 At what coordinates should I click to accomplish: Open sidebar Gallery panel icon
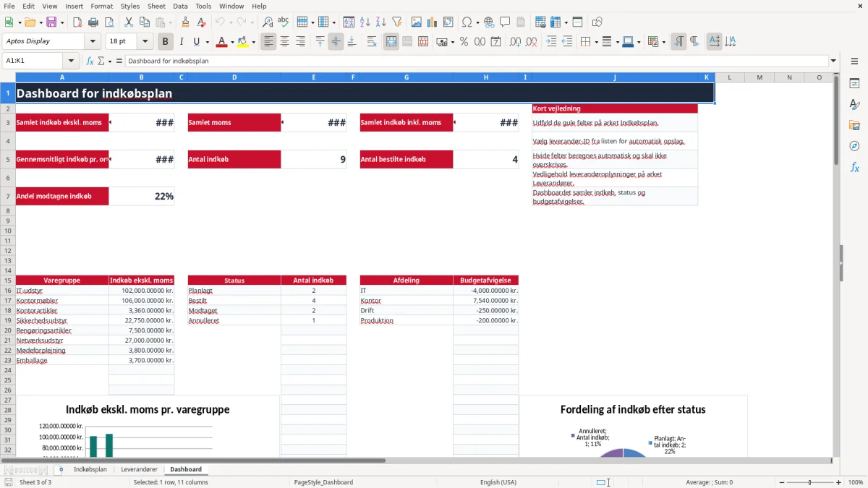[x=854, y=126]
